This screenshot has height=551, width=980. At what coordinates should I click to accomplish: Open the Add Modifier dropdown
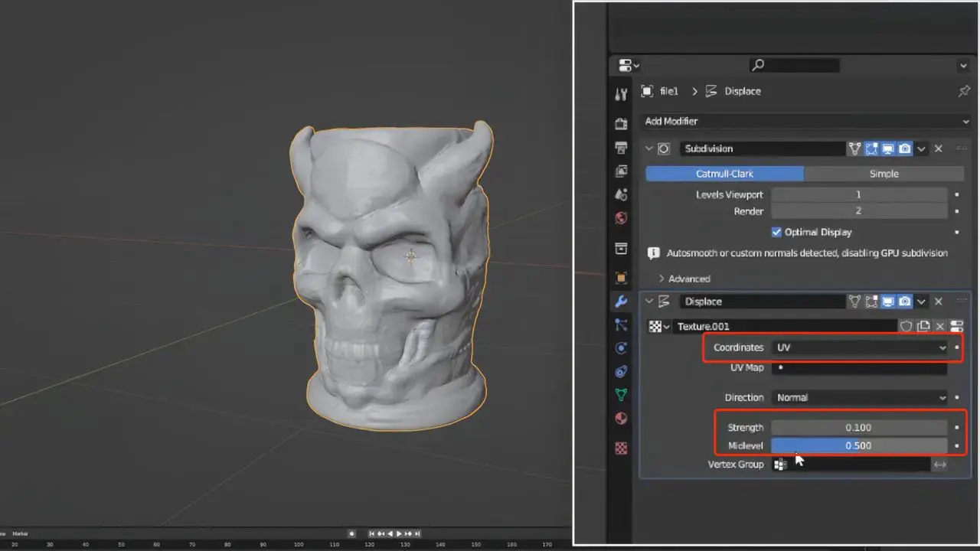pyautogui.click(x=804, y=121)
